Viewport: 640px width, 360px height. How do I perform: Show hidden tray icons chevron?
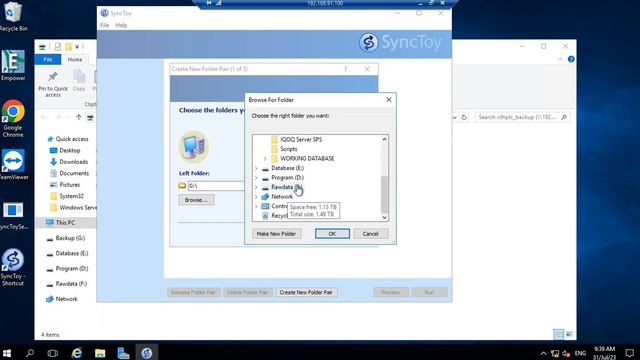(543, 353)
